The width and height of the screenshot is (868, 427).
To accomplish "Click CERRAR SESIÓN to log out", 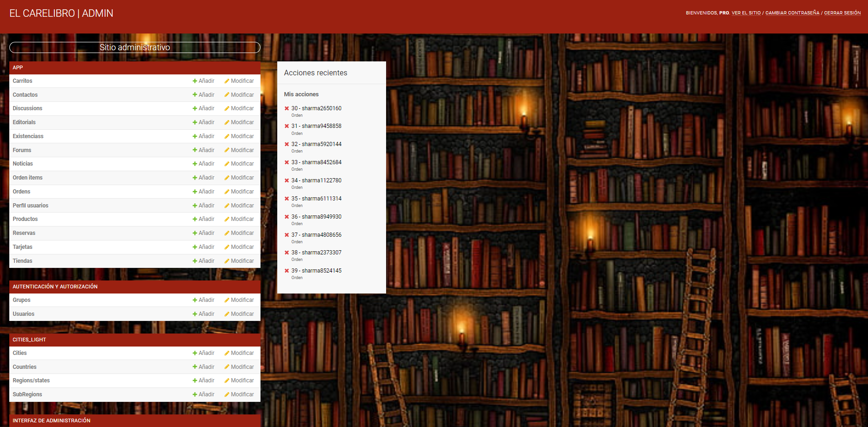I will point(842,13).
